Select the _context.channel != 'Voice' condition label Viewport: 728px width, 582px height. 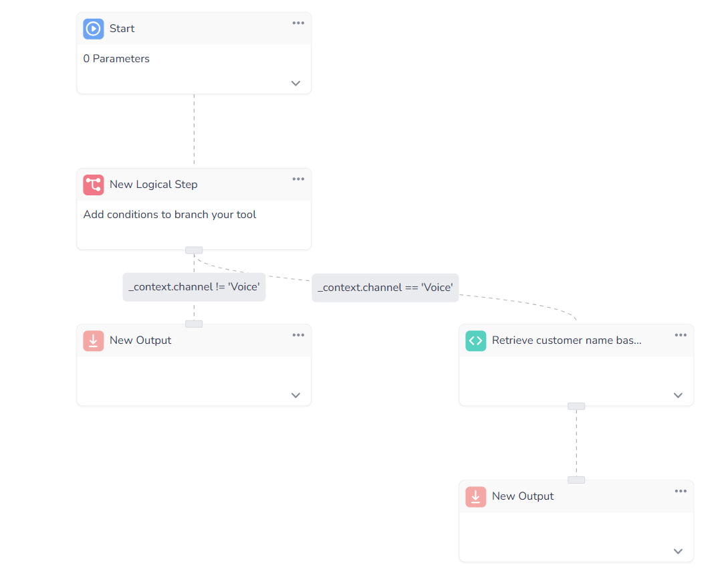194,287
